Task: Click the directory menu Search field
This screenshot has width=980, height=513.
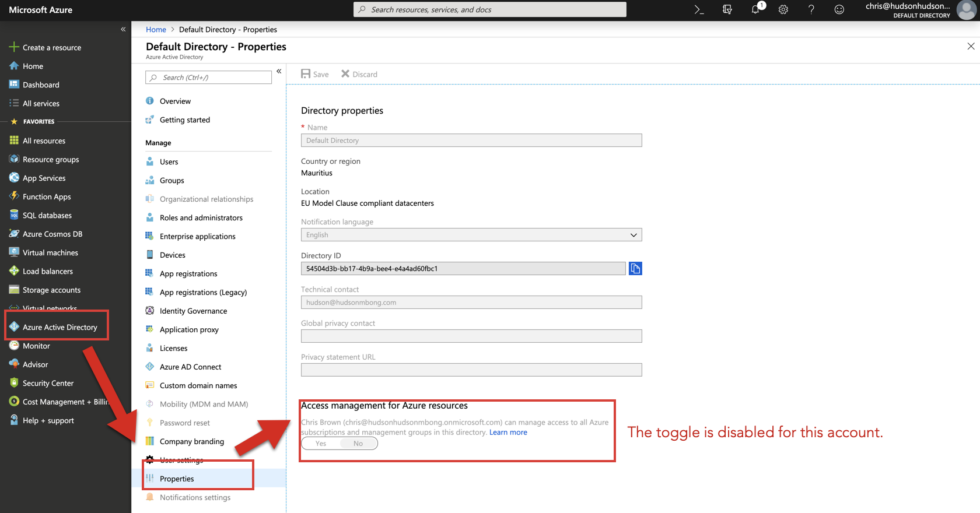Action: [208, 78]
